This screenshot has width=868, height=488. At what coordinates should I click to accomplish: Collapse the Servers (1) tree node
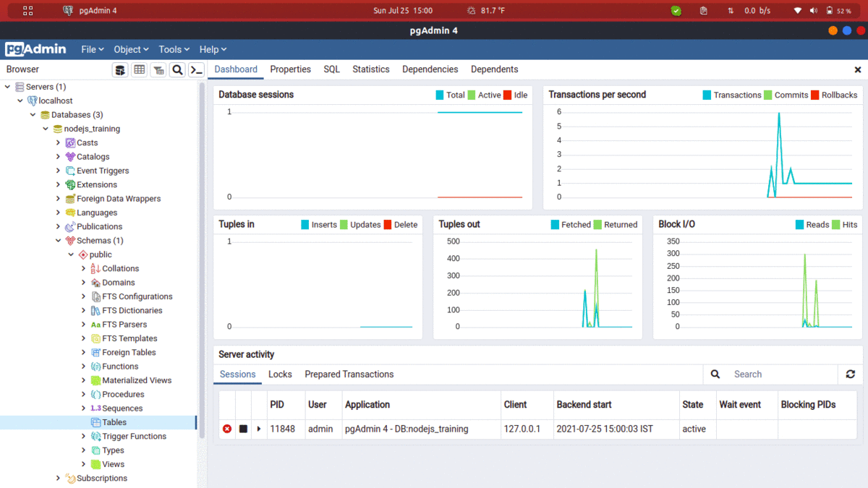[7, 87]
